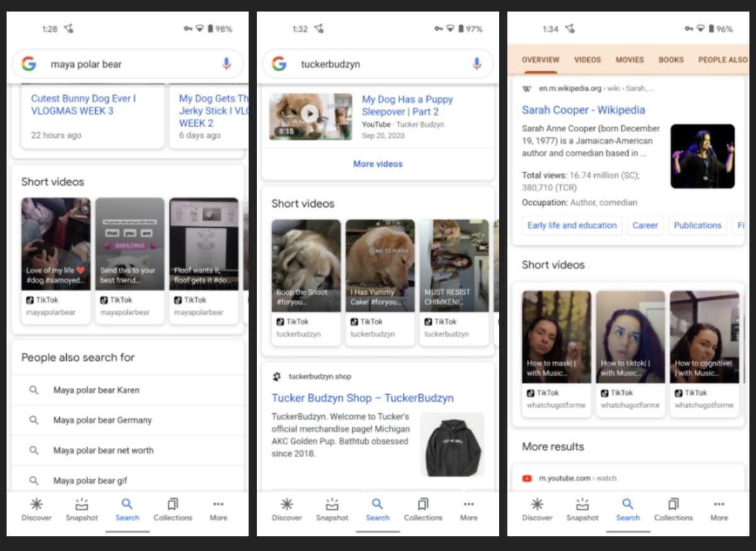Click the 'Early life and education' chip

point(571,225)
